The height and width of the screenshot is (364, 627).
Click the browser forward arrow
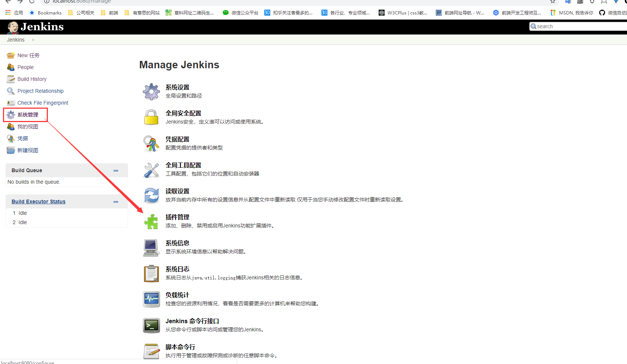20,1
